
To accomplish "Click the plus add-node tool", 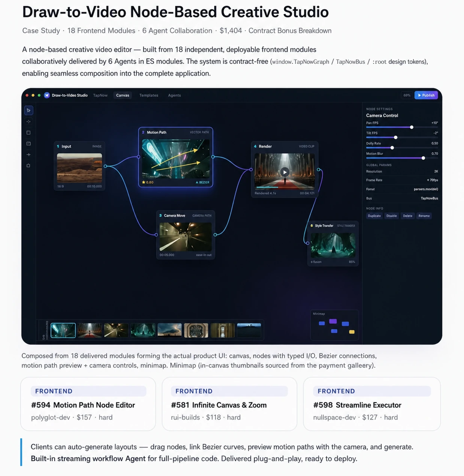I will click(x=28, y=154).
